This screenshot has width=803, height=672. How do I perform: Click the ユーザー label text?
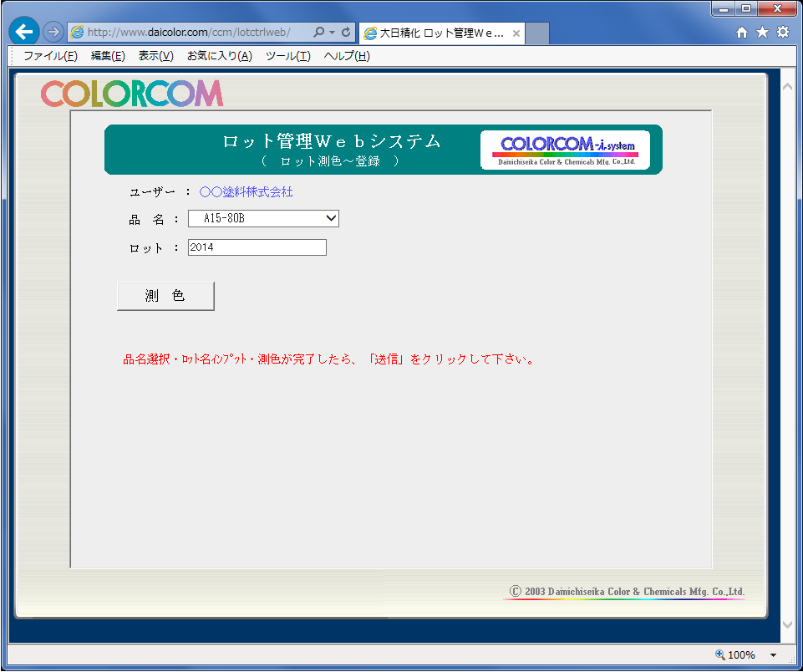152,192
